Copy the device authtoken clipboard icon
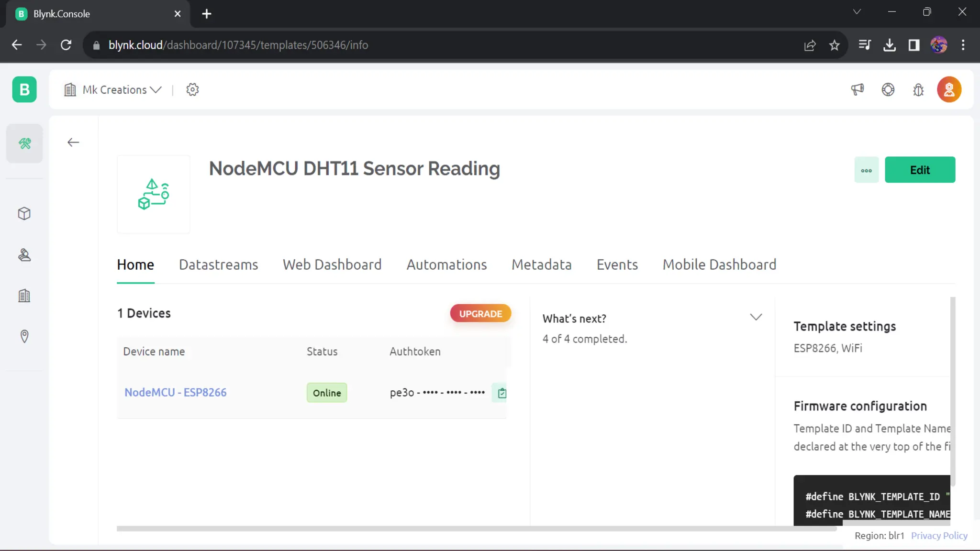This screenshot has width=980, height=551. click(x=501, y=393)
